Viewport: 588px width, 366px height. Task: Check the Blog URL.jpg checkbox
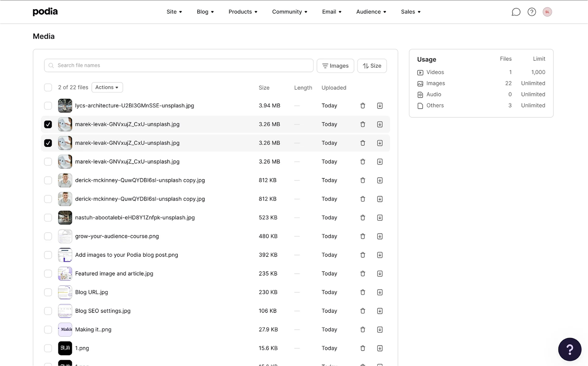point(48,292)
